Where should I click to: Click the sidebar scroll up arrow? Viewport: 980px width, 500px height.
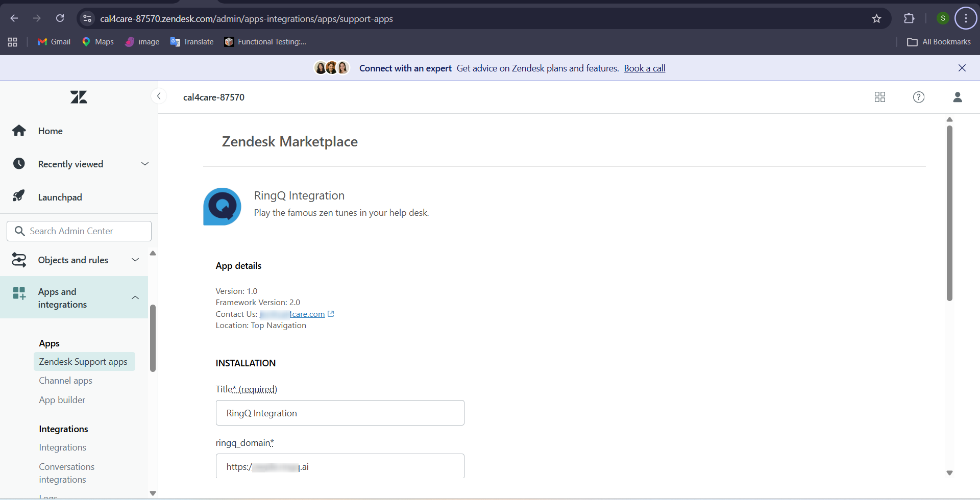(x=153, y=253)
